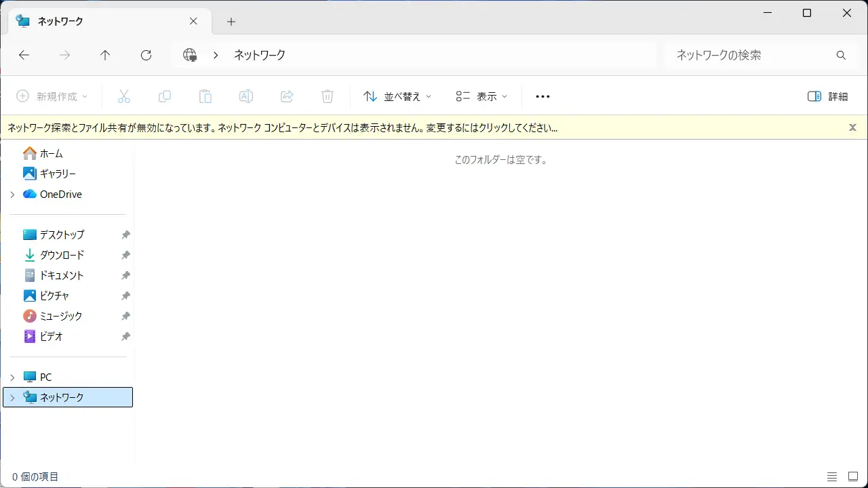This screenshot has width=868, height=488.
Task: Open デスクトップ quick access folder
Action: click(54, 235)
